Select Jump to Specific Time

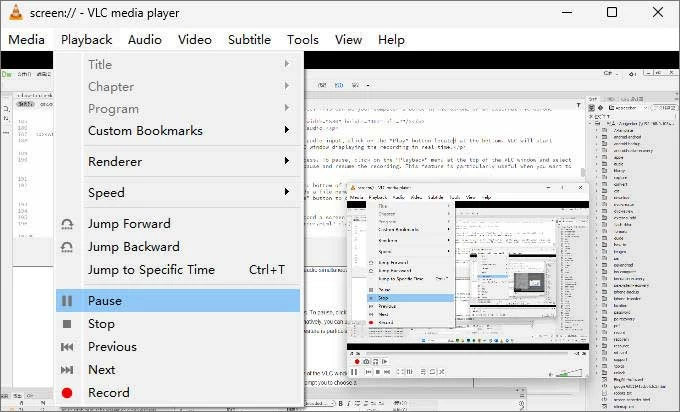(151, 270)
